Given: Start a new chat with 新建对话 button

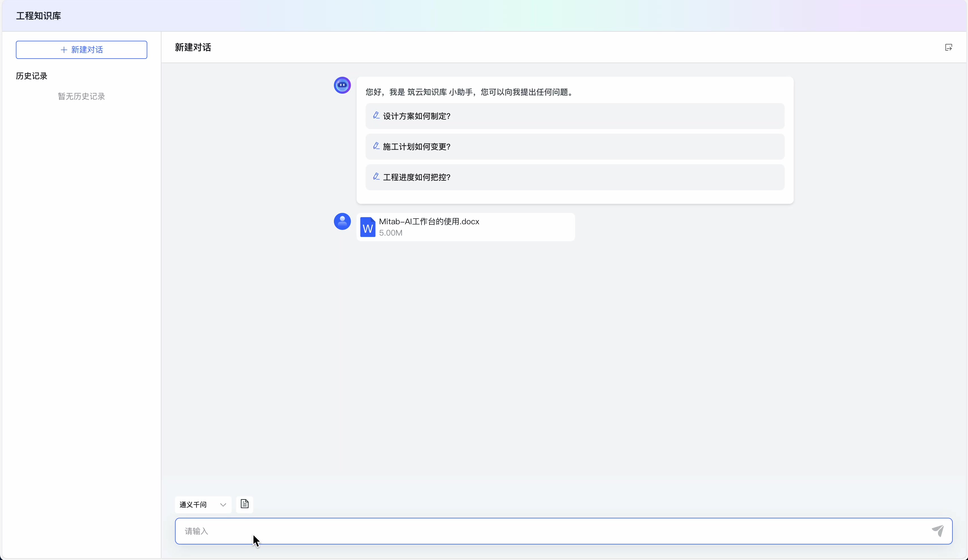Looking at the screenshot, I should [82, 50].
